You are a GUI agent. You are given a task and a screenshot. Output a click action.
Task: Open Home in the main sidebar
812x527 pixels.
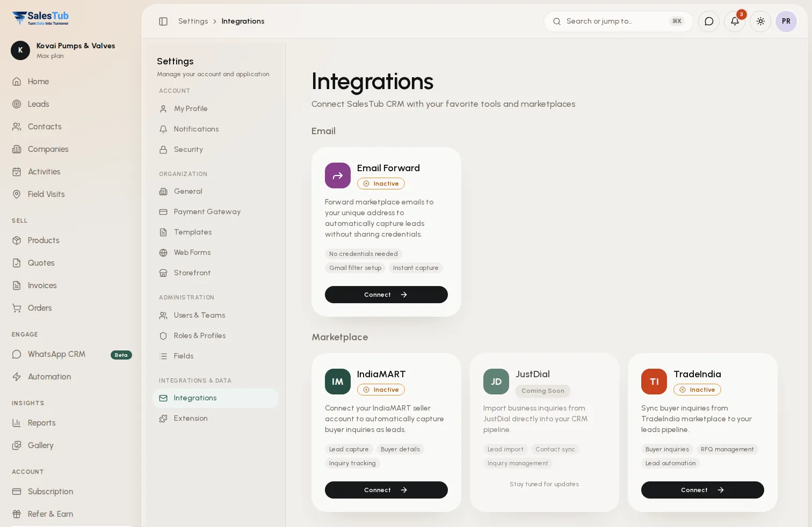71,82
